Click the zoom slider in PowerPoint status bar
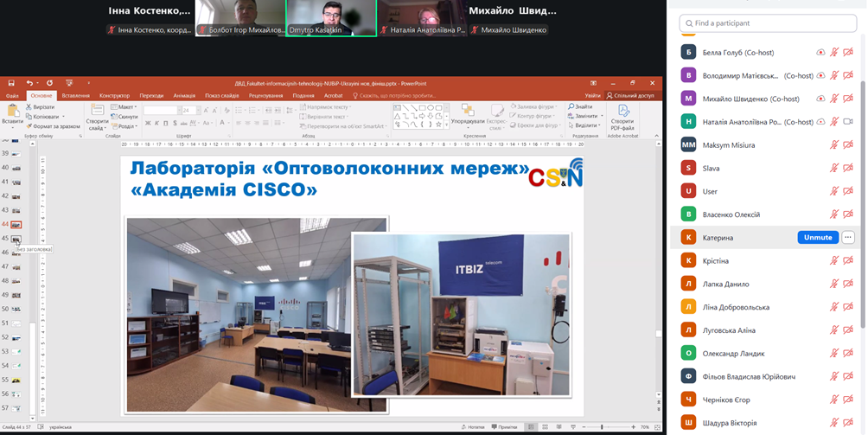The image size is (868, 435). pos(602,427)
